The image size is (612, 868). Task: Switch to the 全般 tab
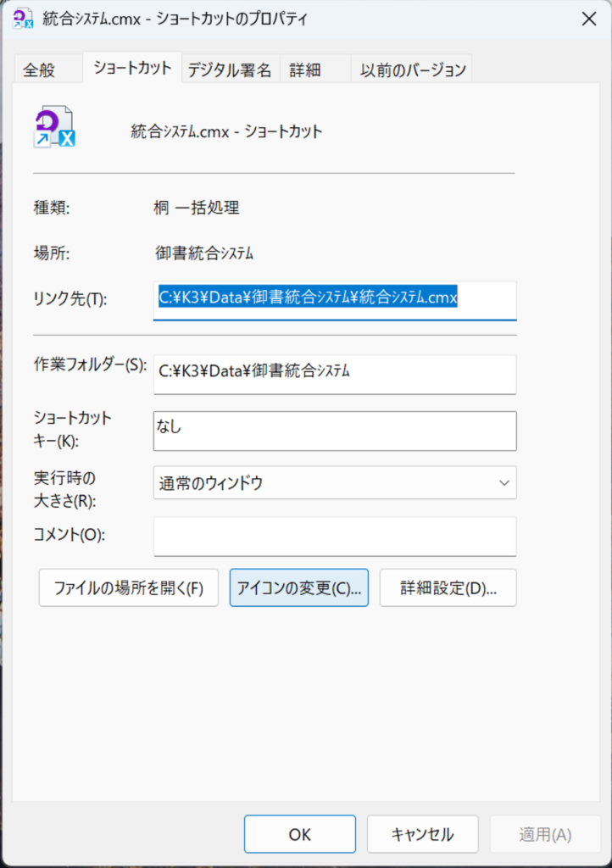pyautogui.click(x=39, y=70)
